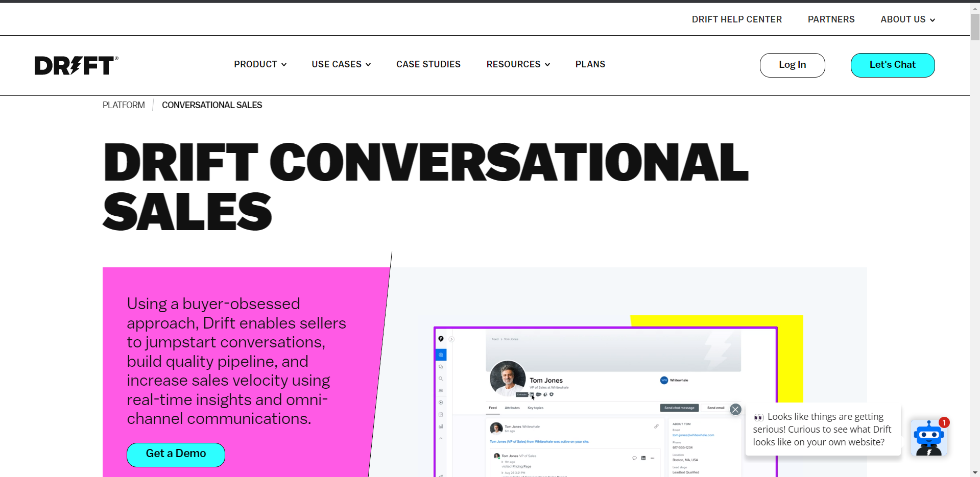This screenshot has width=980, height=477.
Task: Click Conversational Sales breadcrumb
Action: (x=212, y=105)
